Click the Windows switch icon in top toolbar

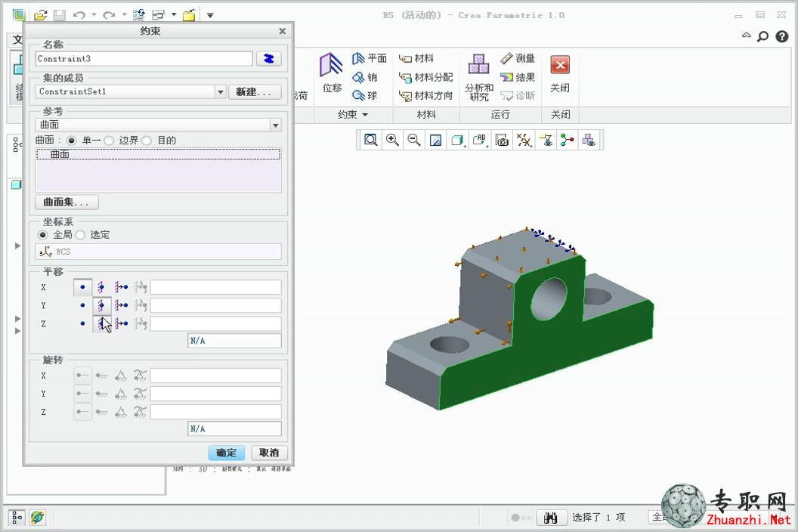(158, 15)
